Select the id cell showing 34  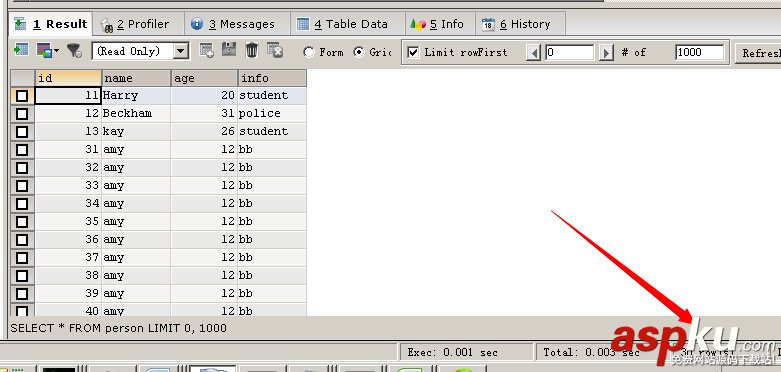[x=68, y=203]
